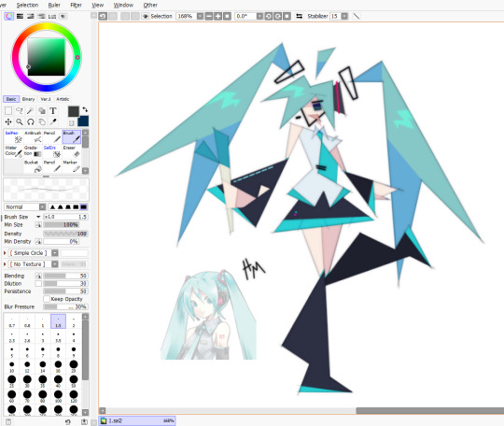Toggle the swatches panel icon

[52, 16]
